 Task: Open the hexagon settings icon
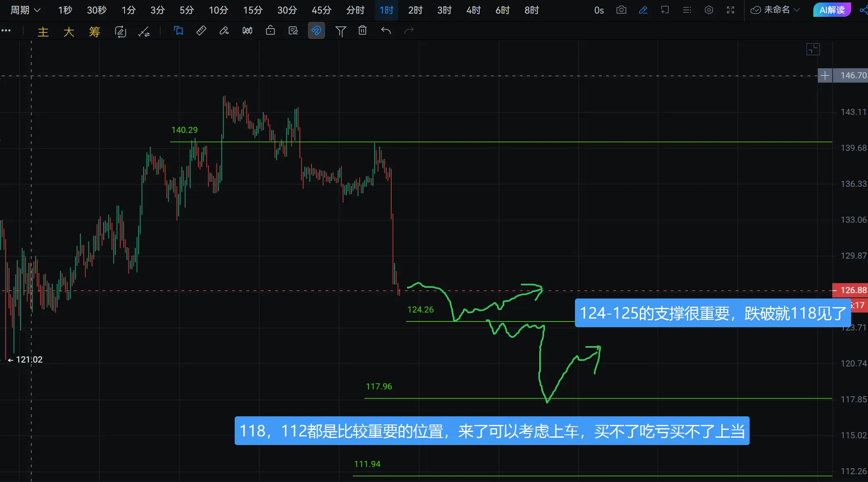click(709, 10)
